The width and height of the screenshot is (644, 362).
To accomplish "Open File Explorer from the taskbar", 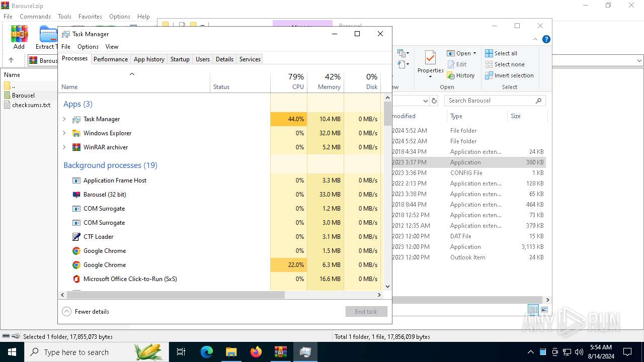I will [x=231, y=352].
